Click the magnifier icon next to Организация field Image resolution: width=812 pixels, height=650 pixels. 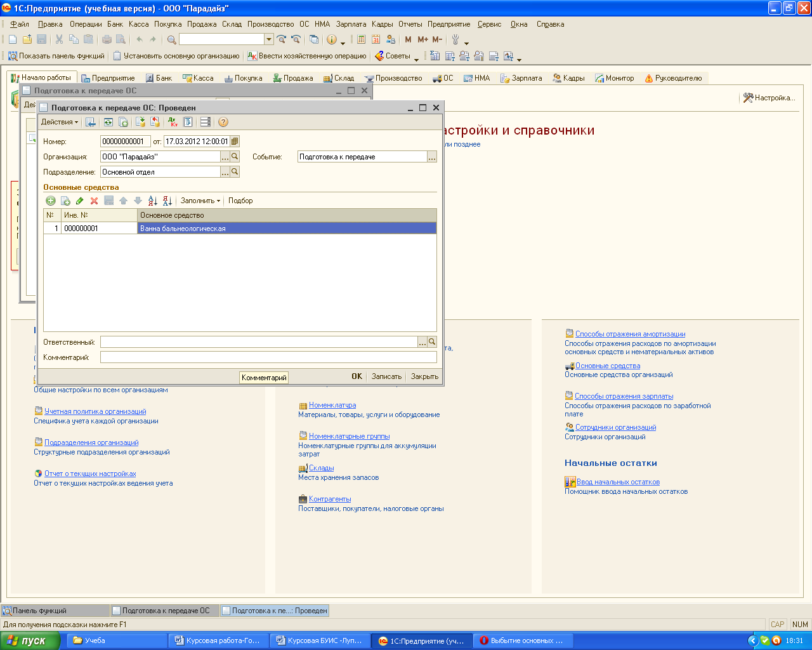click(x=235, y=157)
